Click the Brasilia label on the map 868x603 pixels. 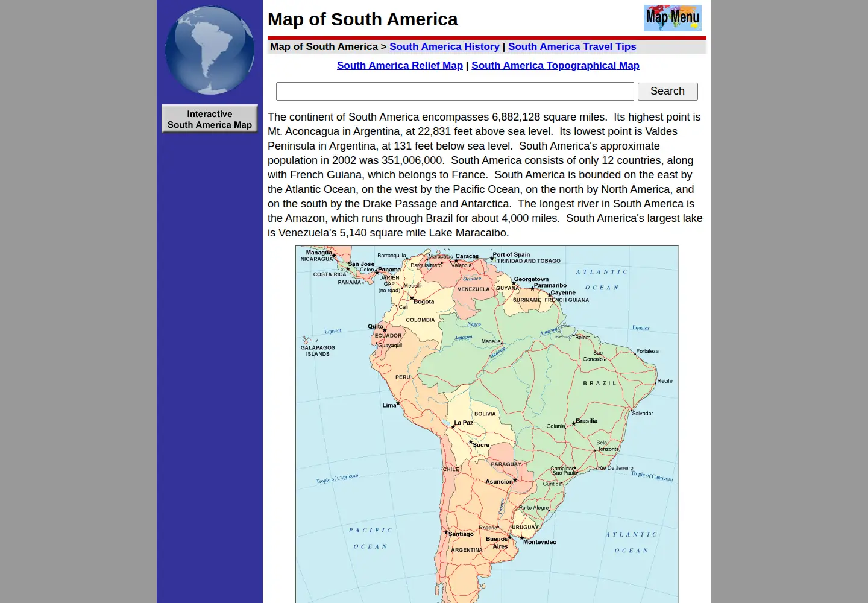click(x=587, y=421)
